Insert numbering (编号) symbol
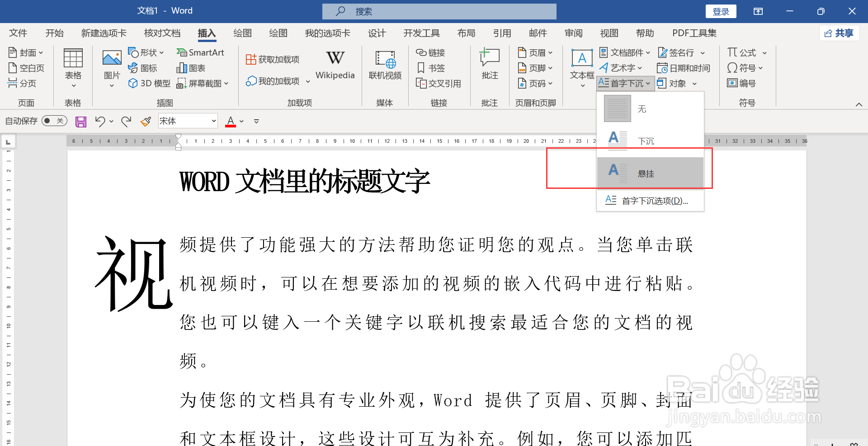868x446 pixels. pyautogui.click(x=741, y=83)
